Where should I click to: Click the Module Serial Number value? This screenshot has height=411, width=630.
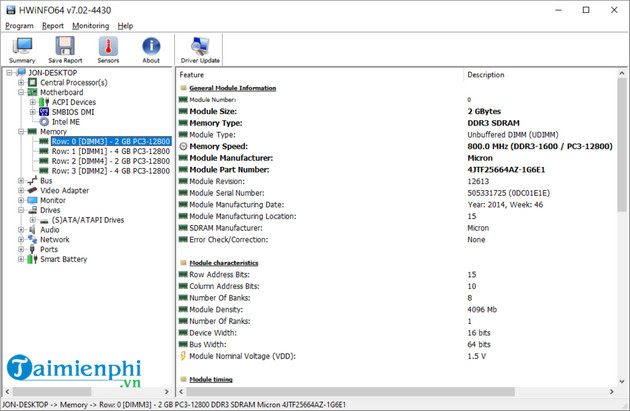click(509, 193)
